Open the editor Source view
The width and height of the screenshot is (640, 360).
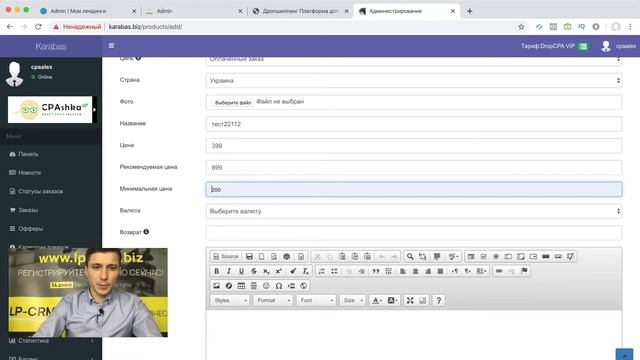coord(226,256)
